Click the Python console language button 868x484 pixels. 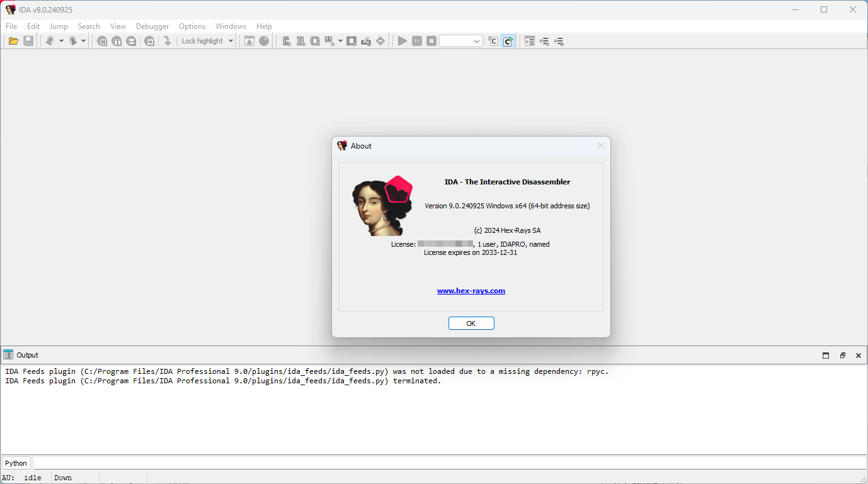(x=16, y=463)
